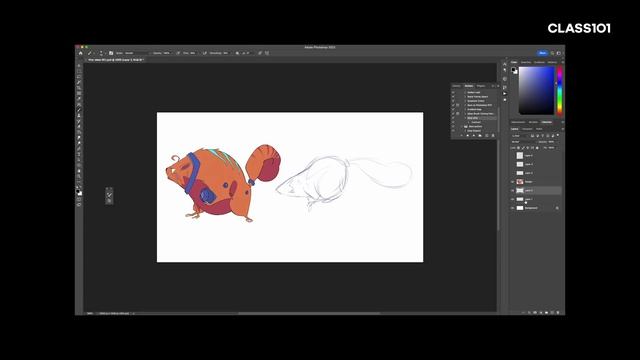This screenshot has width=640, height=360.
Task: Delete the selected action trash icon
Action: tap(493, 136)
